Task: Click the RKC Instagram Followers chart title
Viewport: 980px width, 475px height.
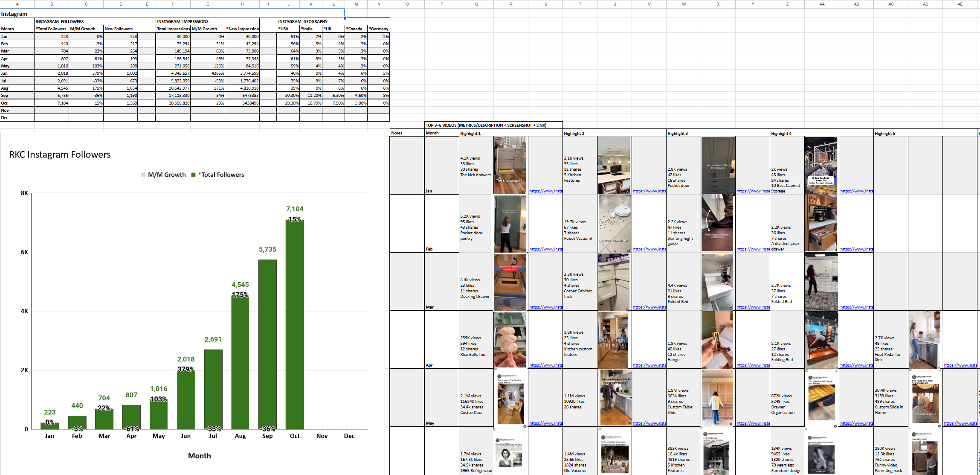Action: point(60,154)
